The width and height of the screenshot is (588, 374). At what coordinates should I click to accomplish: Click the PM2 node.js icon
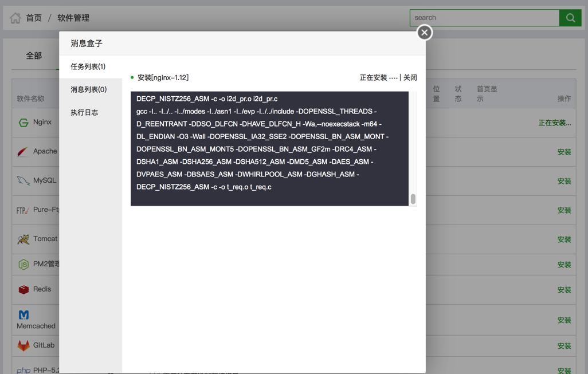click(x=23, y=265)
